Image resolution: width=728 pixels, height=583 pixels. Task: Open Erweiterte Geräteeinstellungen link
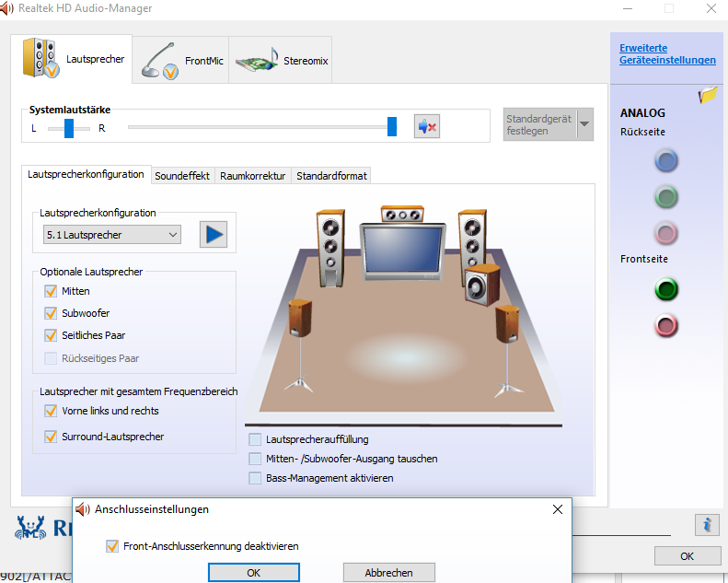coord(667,54)
